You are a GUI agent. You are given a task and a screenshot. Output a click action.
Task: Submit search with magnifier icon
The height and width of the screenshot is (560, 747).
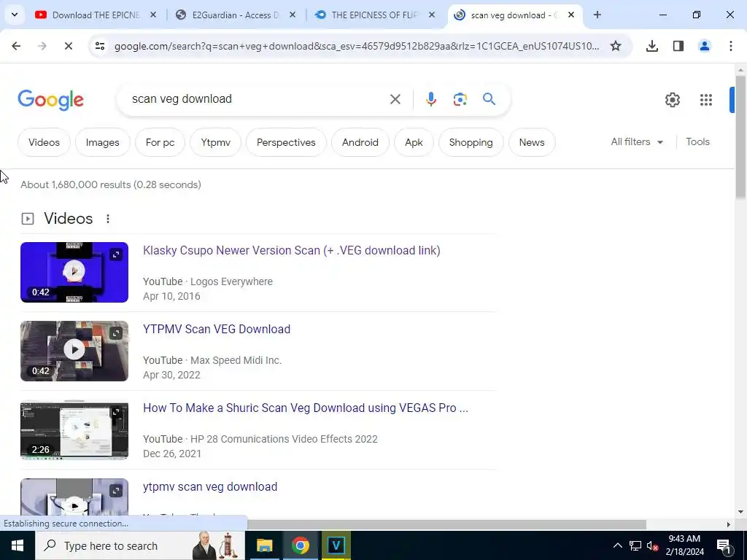tap(489, 99)
